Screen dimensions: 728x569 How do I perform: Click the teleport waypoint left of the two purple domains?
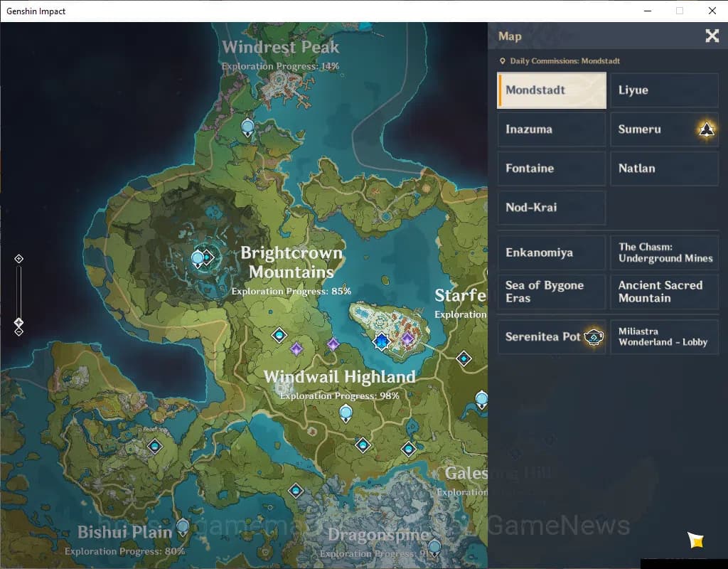279,334
